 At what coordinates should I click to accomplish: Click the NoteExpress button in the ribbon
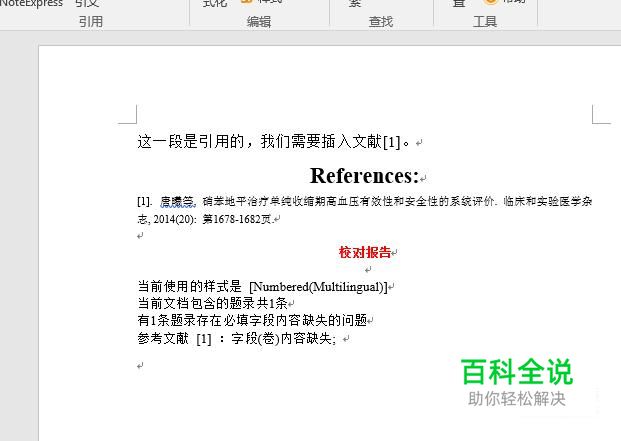point(31,3)
